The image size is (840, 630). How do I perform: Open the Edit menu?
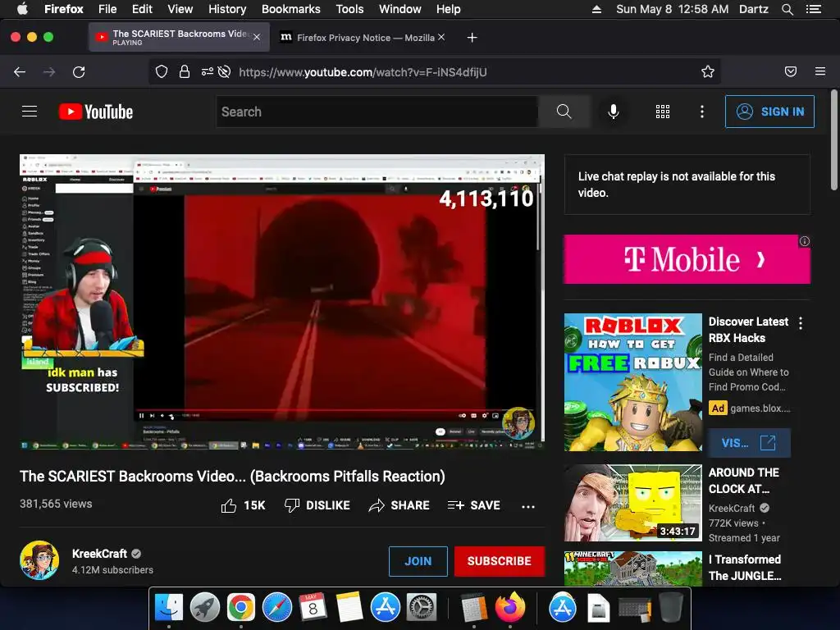tap(142, 9)
